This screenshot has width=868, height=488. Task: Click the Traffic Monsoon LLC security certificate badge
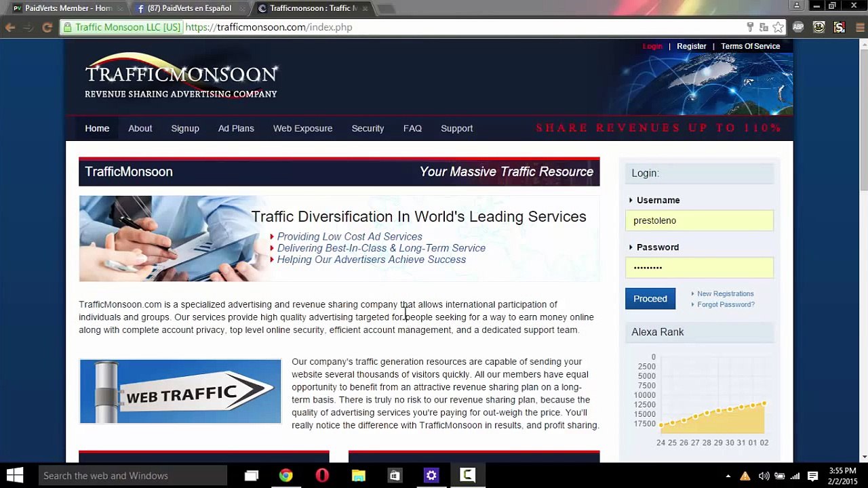[x=122, y=27]
